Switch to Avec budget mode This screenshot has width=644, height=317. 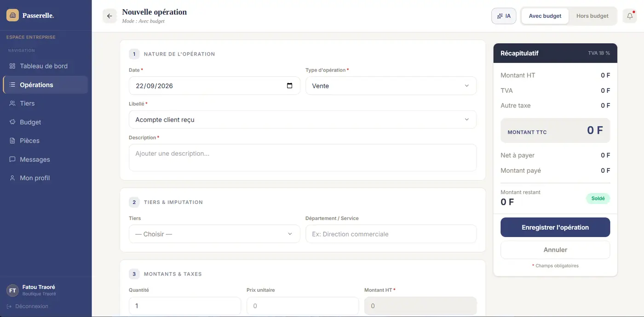[545, 16]
